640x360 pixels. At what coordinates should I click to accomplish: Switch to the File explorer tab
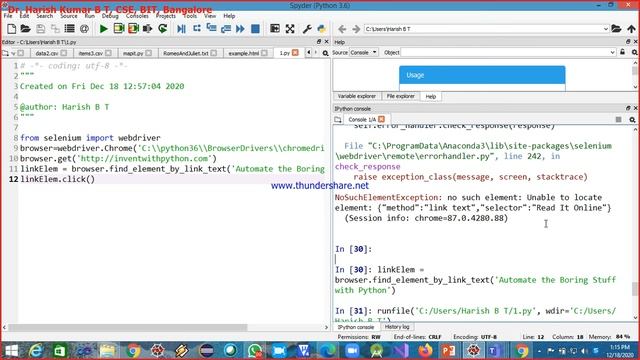[x=400, y=96]
